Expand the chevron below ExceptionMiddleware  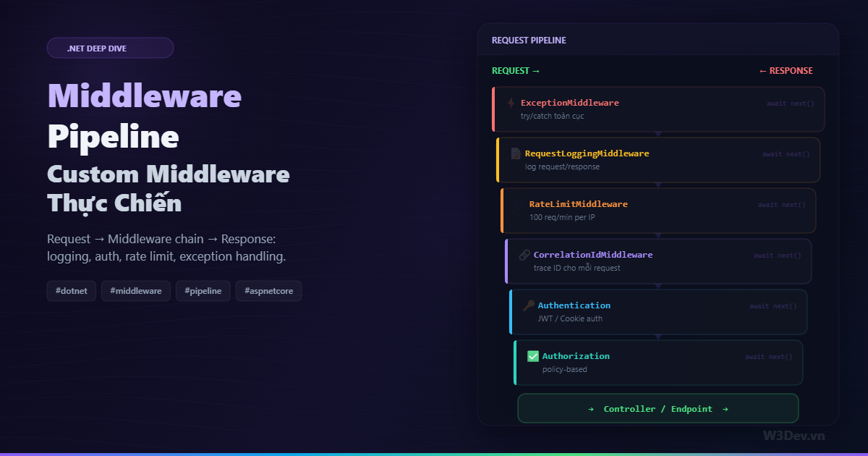click(x=658, y=135)
